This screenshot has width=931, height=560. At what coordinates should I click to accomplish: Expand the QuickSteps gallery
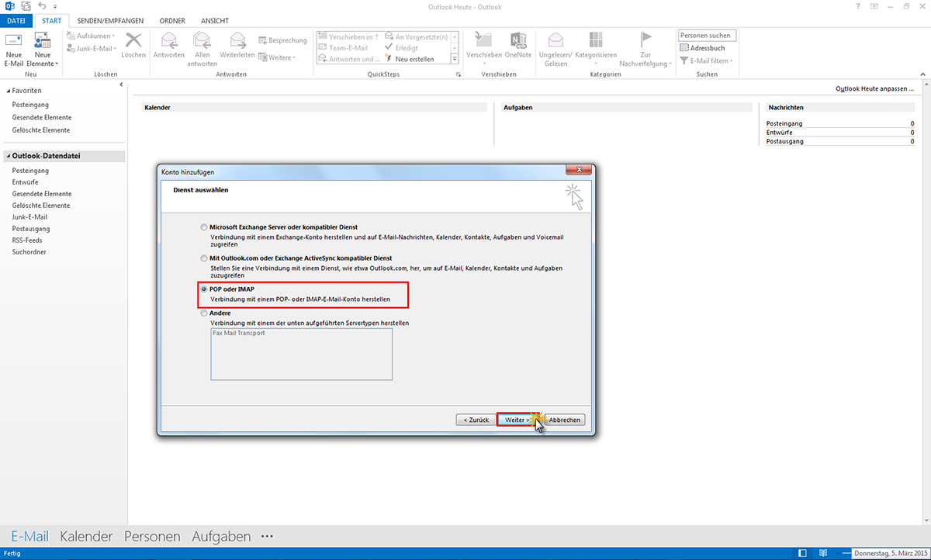click(x=455, y=60)
